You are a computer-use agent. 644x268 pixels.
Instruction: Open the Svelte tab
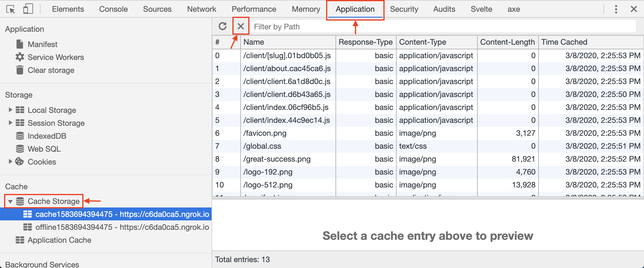481,9
